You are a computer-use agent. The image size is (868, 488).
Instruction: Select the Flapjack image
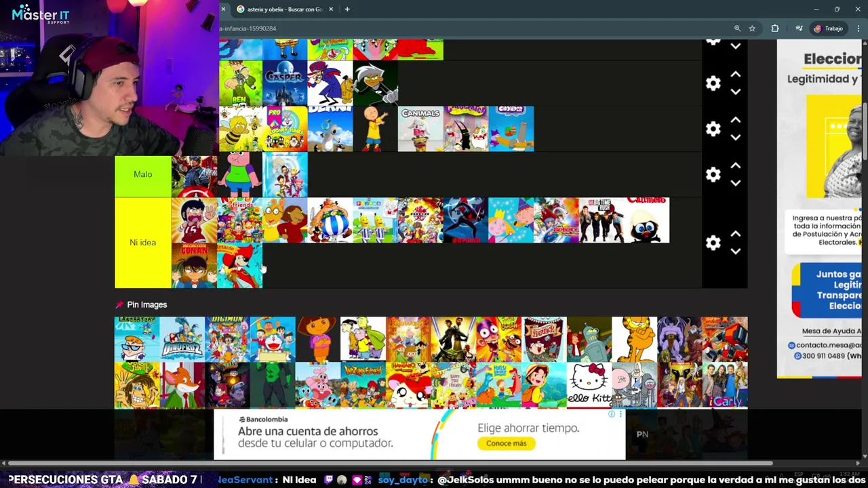pyautogui.click(x=544, y=339)
